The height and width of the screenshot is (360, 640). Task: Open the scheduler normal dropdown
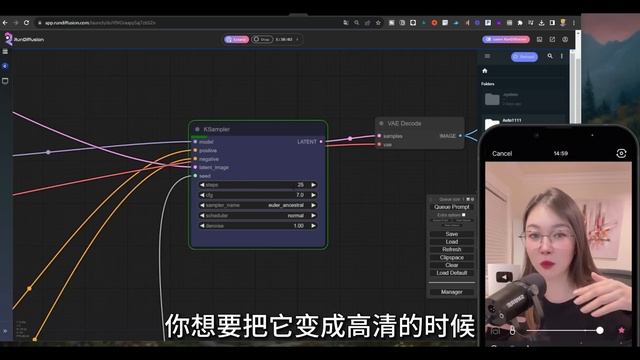[x=258, y=216]
